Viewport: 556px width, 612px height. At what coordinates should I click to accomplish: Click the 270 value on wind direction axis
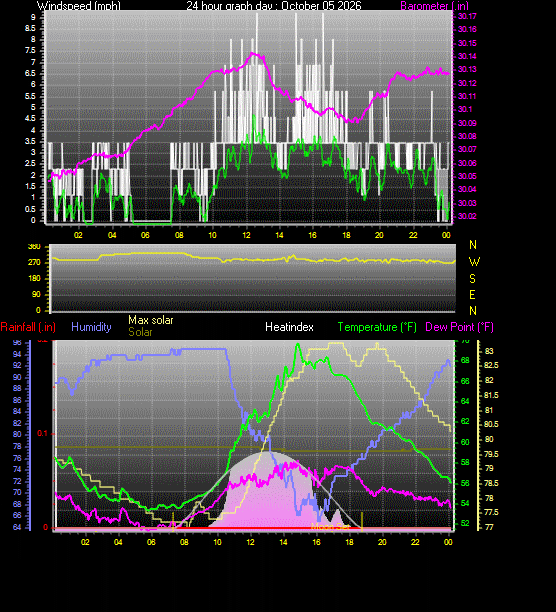coord(34,263)
